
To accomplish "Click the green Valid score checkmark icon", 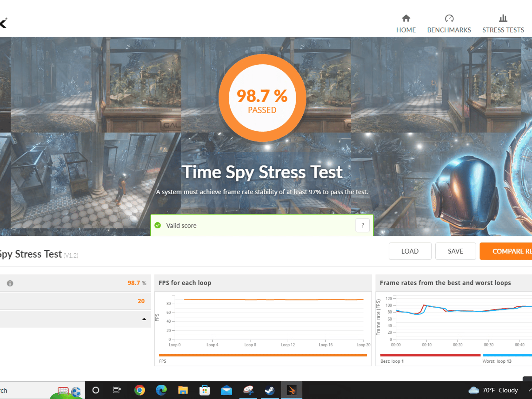I will coord(158,225).
